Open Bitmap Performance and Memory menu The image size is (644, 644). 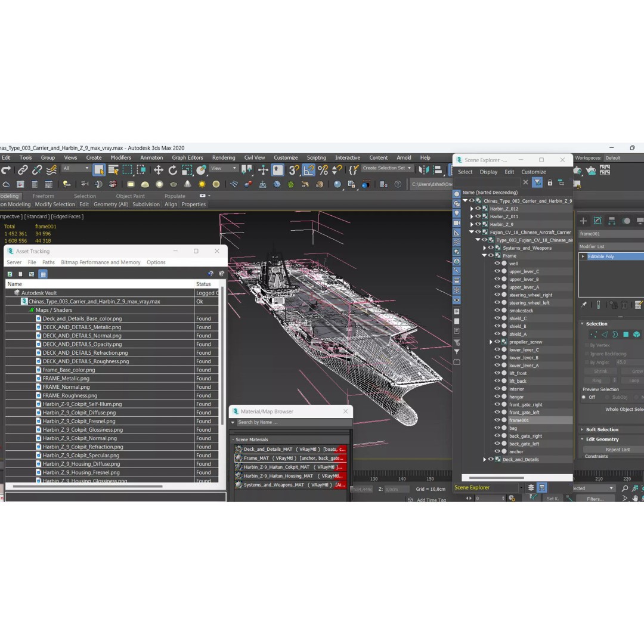[x=101, y=262]
